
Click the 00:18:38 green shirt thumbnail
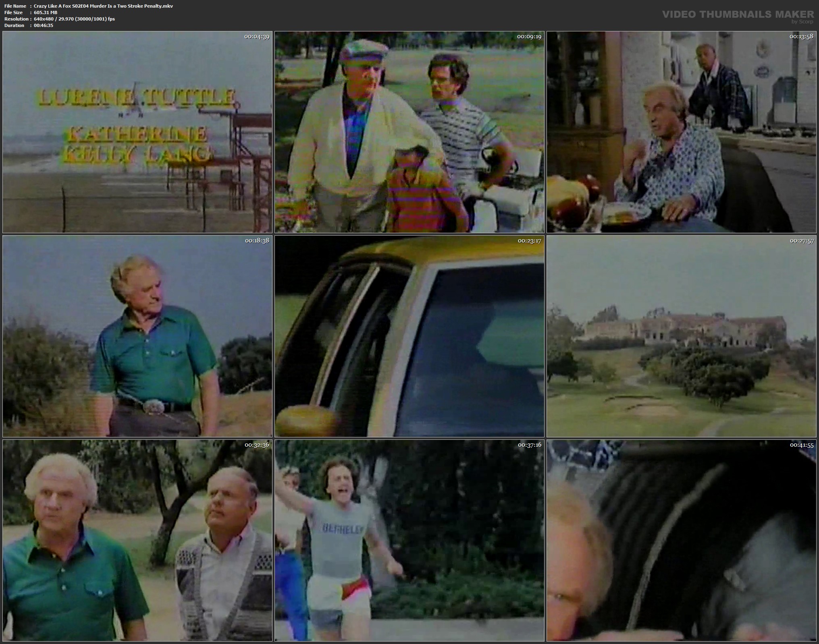[137, 336]
